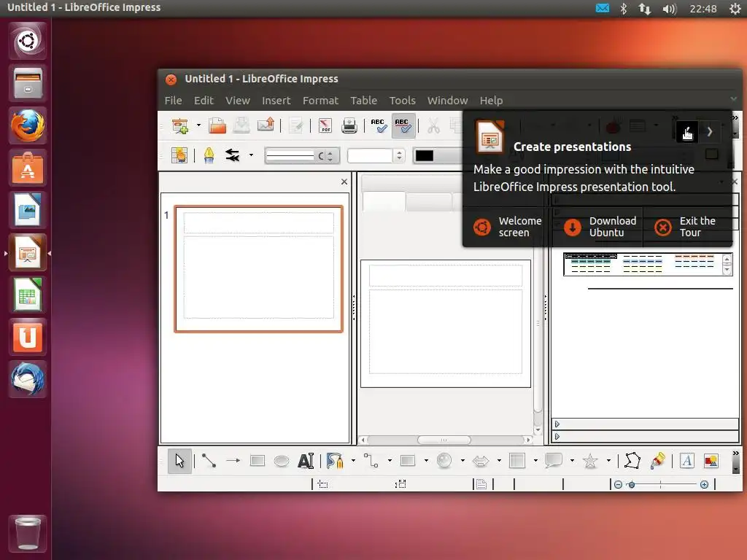The height and width of the screenshot is (560, 747).
Task: Click the horizontal scrollbar under the slide
Action: 446,440
